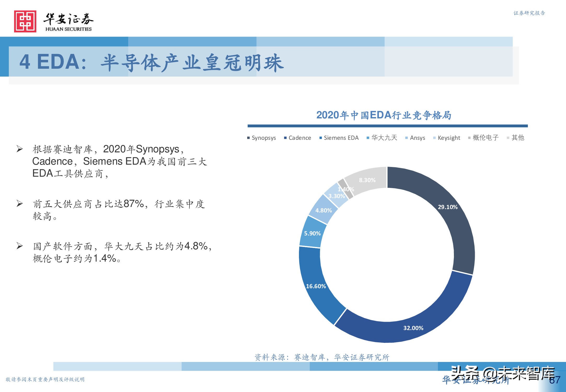Image resolution: width=566 pixels, height=392 pixels.
Task: Click the slide title 4 EDA: 半导体产业皇冠明珠
Action: click(152, 62)
